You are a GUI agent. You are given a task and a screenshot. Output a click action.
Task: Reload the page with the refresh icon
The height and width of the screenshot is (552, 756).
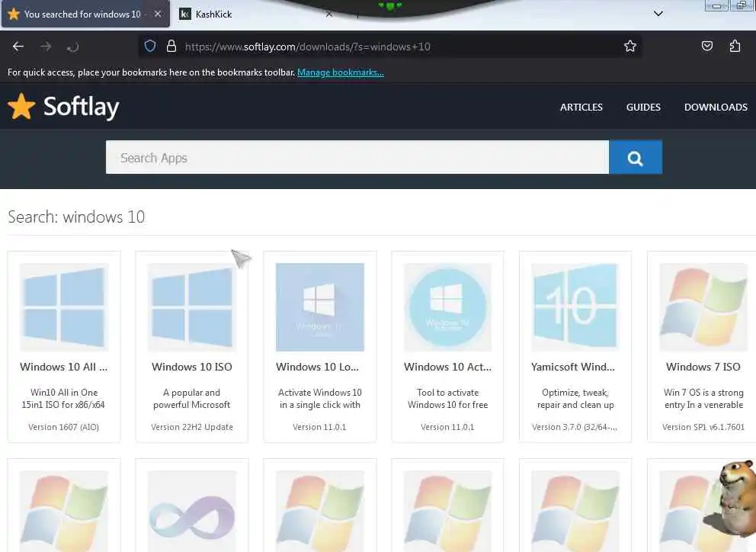(x=73, y=47)
